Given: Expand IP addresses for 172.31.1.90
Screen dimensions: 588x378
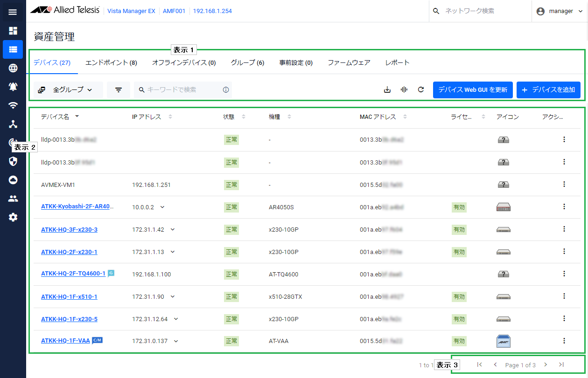Looking at the screenshot, I should click(173, 296).
